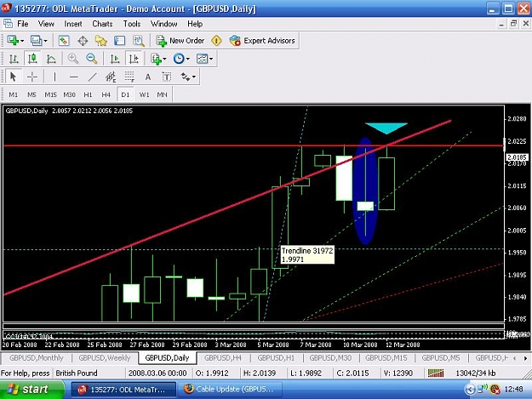This screenshot has height=399, width=532.
Task: Open the View menu
Action: coord(46,24)
